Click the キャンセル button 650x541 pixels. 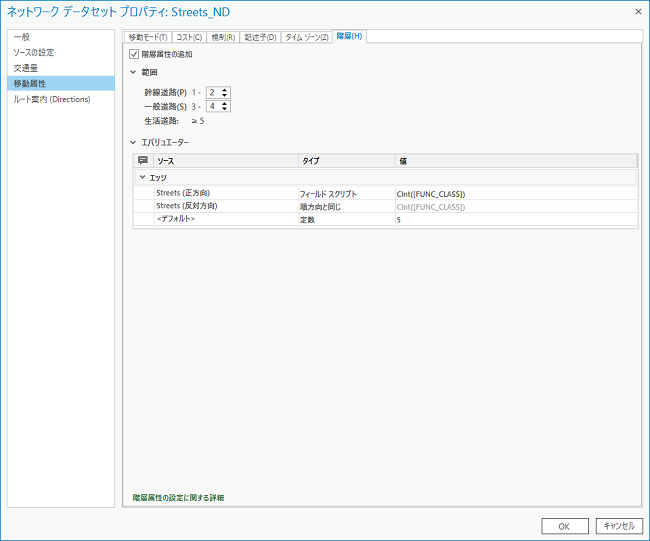(x=618, y=526)
